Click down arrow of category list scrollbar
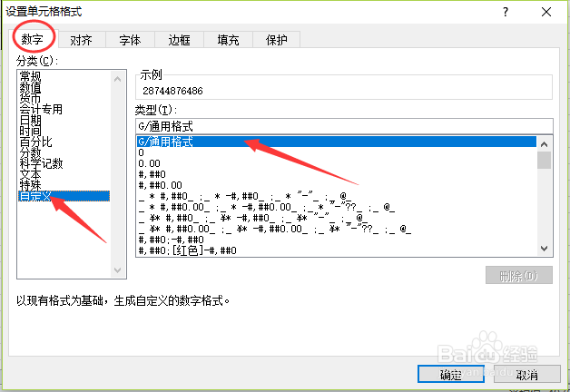 click(117, 269)
